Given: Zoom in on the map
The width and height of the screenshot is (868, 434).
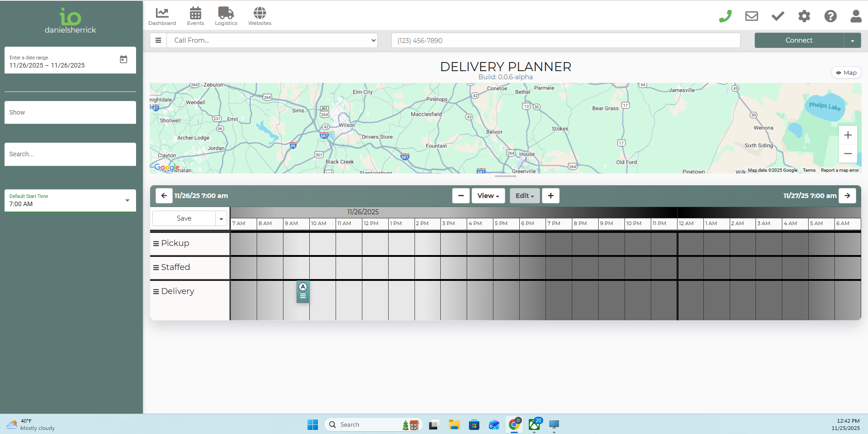Looking at the screenshot, I should (x=848, y=135).
